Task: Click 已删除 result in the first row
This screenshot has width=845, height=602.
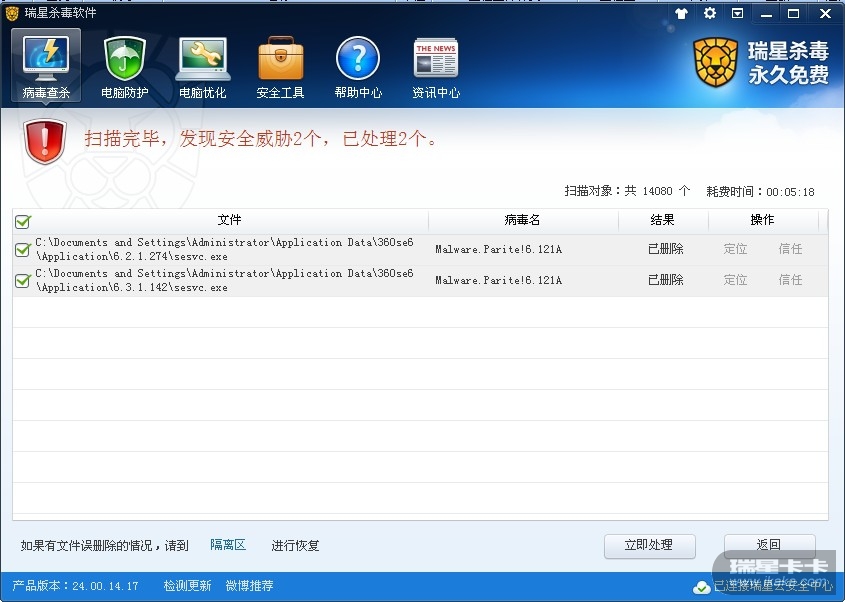Action: 666,249
